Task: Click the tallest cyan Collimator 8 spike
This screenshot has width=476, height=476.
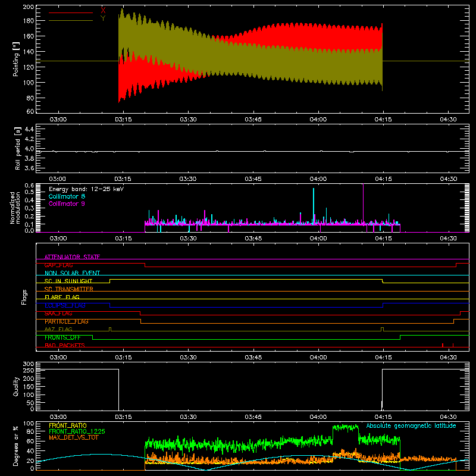Action: pos(314,205)
